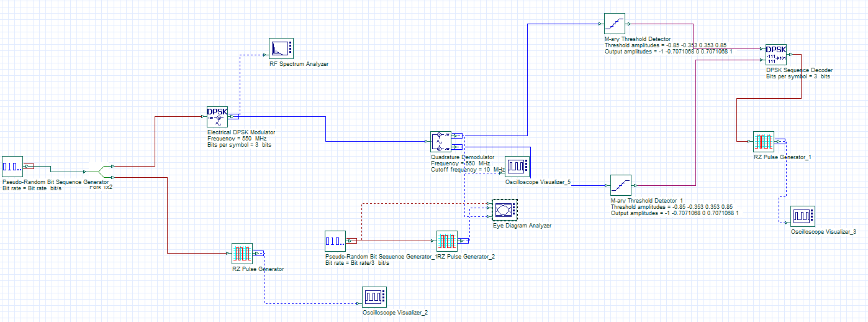Image resolution: width=868 pixels, height=322 pixels.
Task: Click the Oscilloscope Visualizer_5 icon
Action: click(517, 167)
